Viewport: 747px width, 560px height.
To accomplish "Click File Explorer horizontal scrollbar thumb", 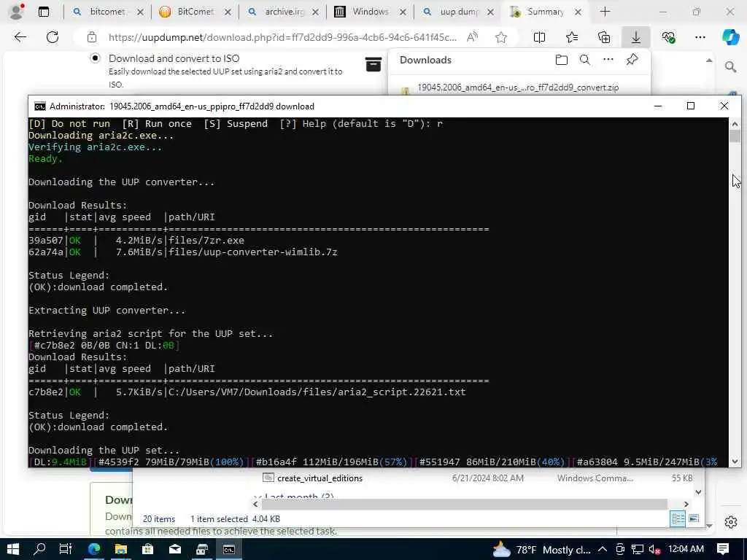I will click(x=463, y=504).
